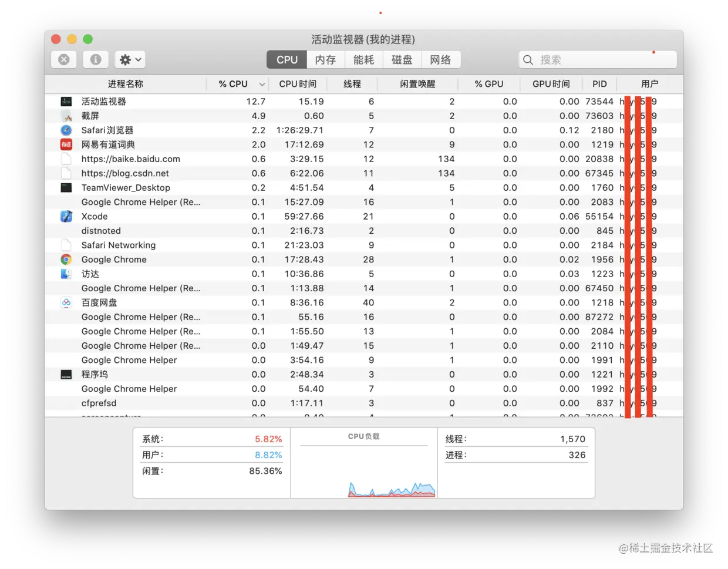Switch to the 能耗 tab
Screen dimensions: 728x569
tap(363, 60)
